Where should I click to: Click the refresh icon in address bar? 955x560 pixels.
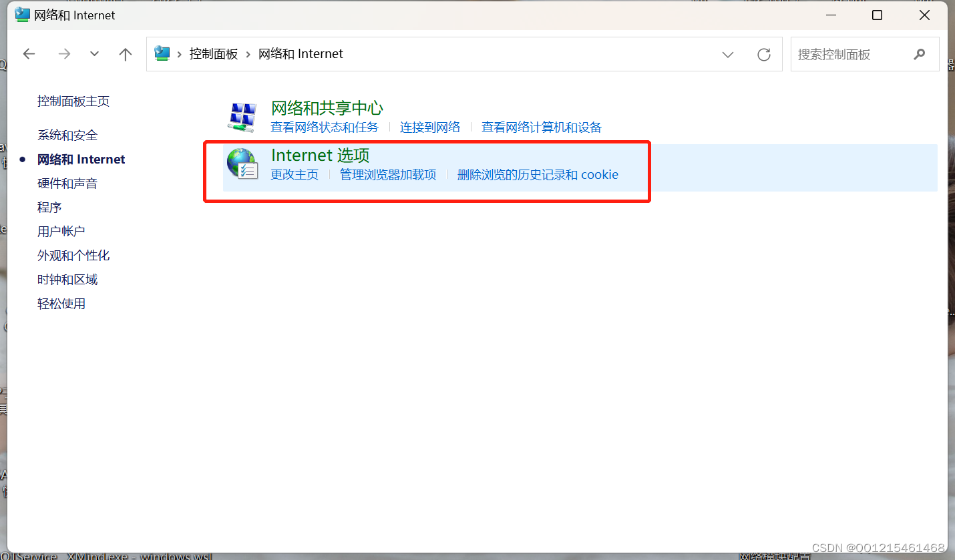pos(763,54)
